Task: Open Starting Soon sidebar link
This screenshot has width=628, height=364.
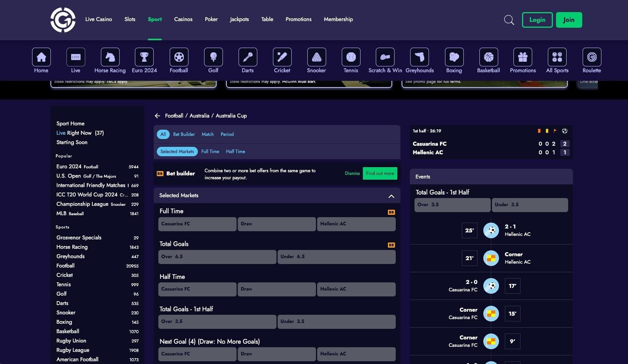Action: point(72,142)
